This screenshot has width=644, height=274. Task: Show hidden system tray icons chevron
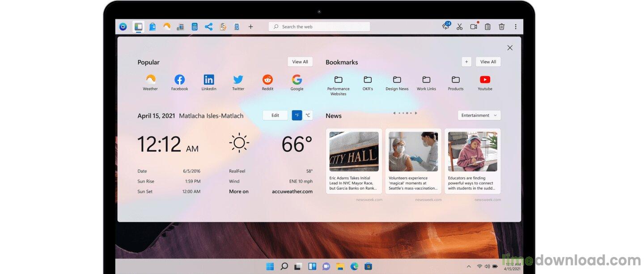coord(468,266)
